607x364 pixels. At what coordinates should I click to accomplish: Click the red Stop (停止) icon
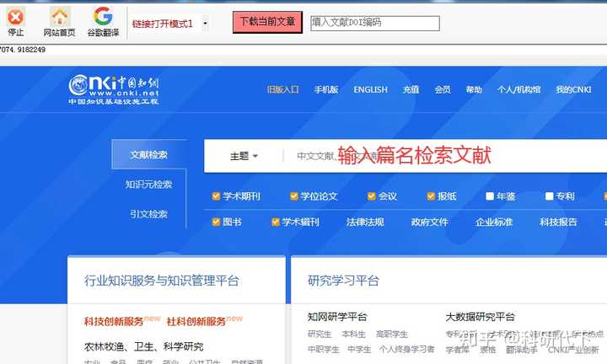[15, 17]
